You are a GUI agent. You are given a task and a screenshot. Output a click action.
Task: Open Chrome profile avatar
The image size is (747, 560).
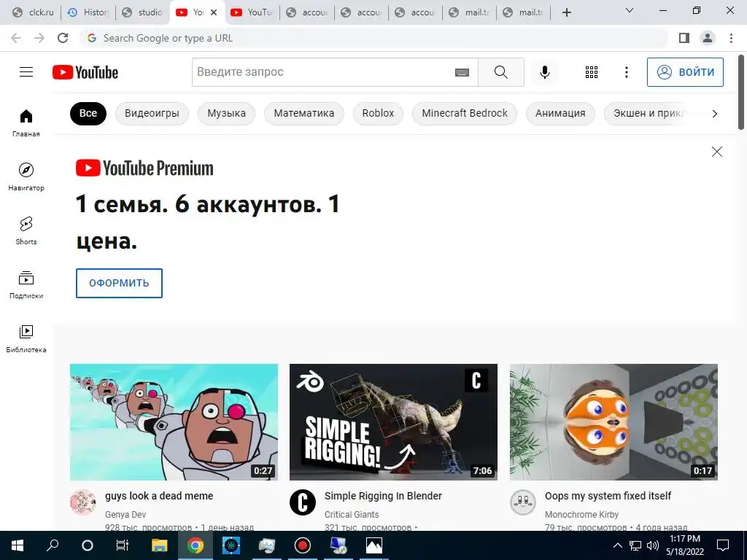pos(708,38)
